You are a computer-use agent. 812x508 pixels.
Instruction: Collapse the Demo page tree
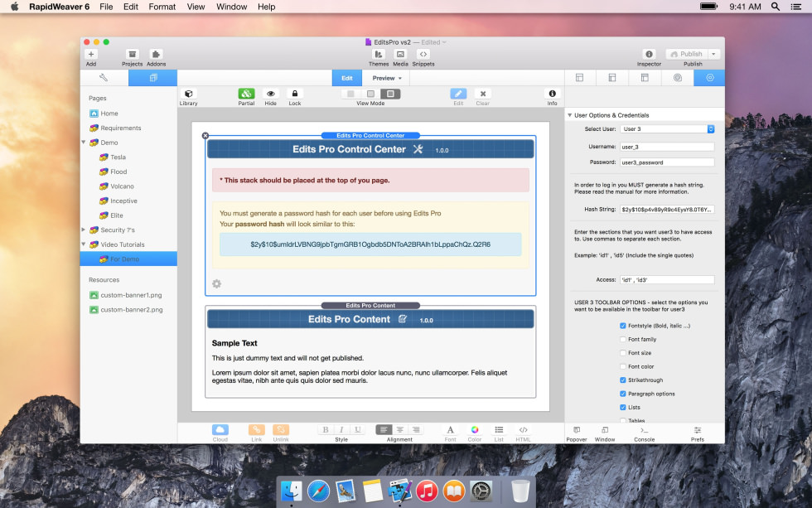(84, 142)
